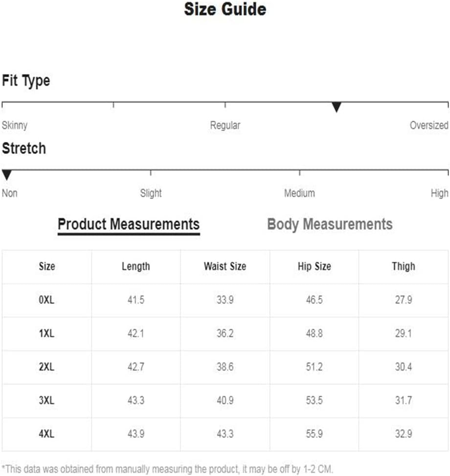
Task: Click the Slight label on Stretch scale
Action: coord(151,193)
